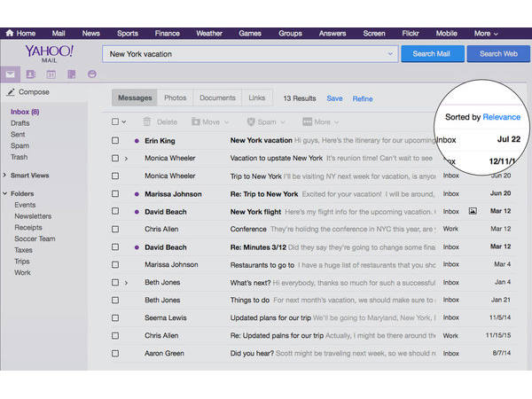Click the Save search link
The image size is (532, 399).
(x=334, y=98)
